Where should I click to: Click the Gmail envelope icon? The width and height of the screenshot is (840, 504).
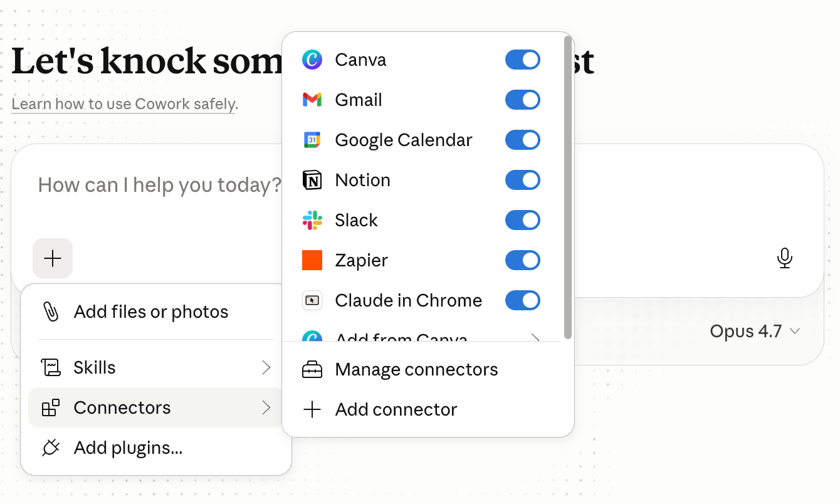(x=312, y=100)
